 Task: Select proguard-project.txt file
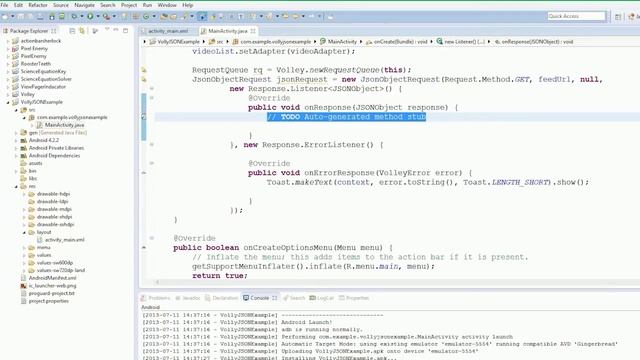(51, 293)
